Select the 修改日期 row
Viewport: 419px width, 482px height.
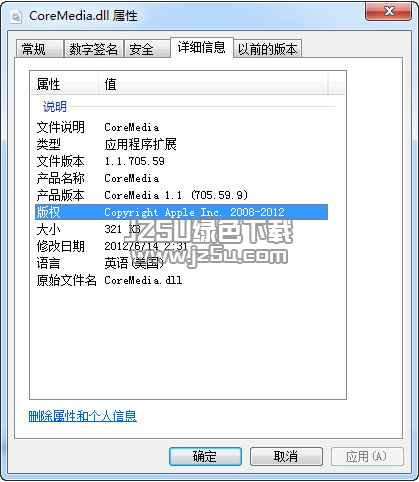tap(181, 246)
